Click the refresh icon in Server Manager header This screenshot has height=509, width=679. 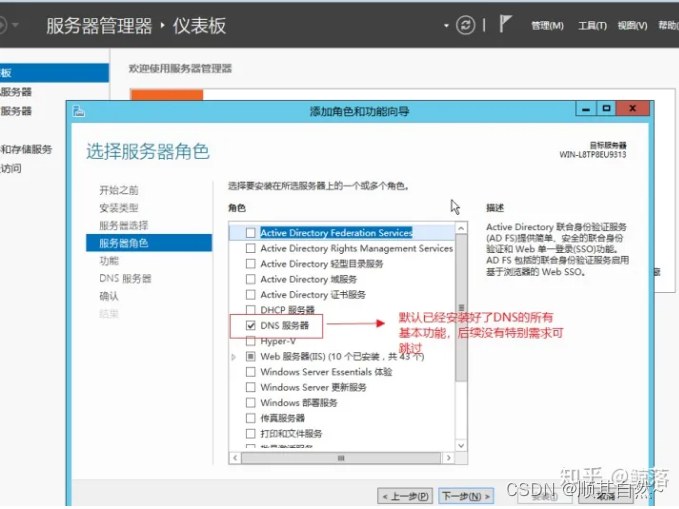[x=466, y=25]
